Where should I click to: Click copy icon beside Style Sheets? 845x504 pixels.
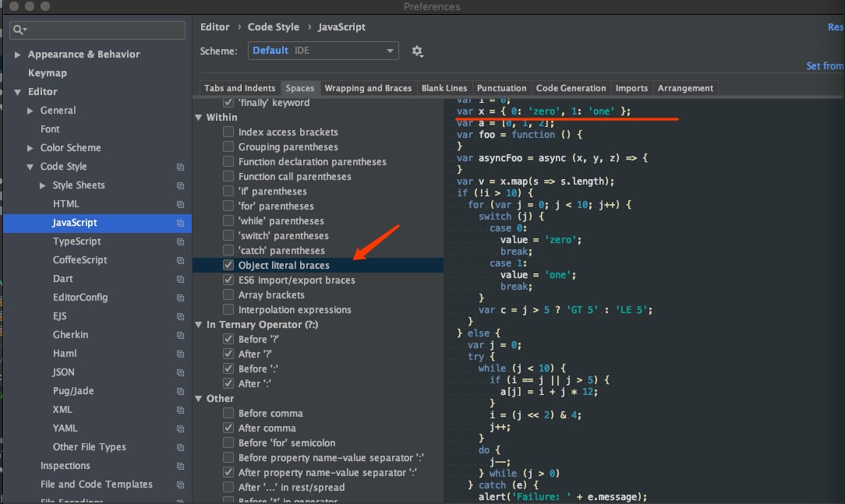point(181,185)
